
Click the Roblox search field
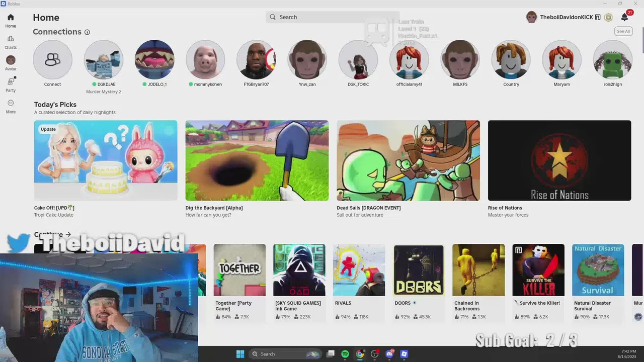coord(332,17)
